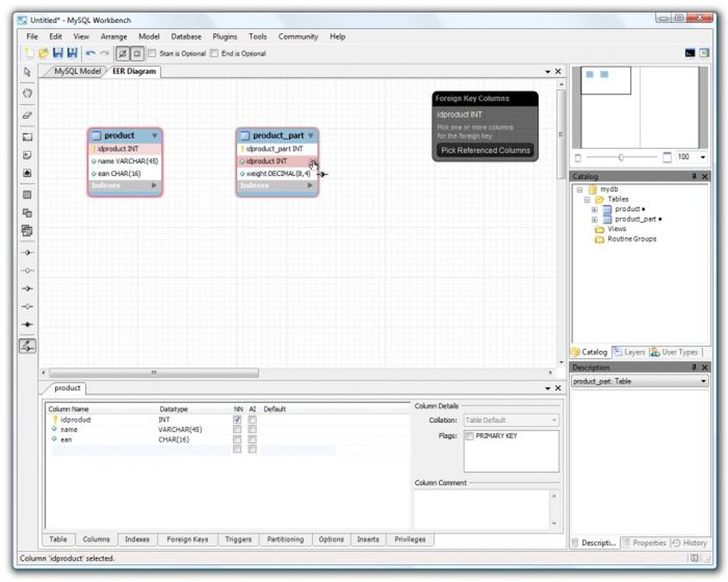Image resolution: width=728 pixels, height=582 pixels.
Task: Pick the eraser tool
Action: 27,115
